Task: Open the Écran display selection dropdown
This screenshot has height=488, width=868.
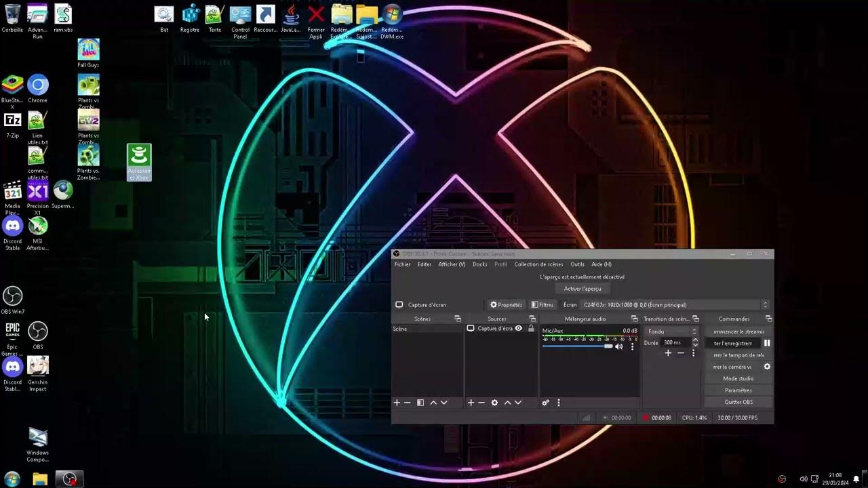Action: [x=674, y=305]
